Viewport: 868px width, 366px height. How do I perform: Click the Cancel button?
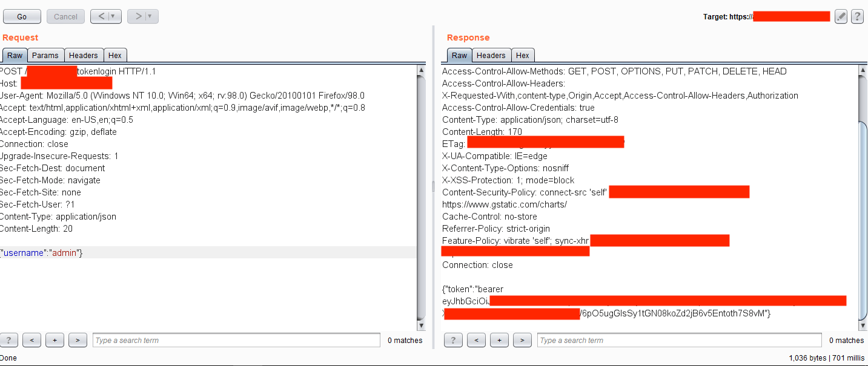click(x=65, y=16)
